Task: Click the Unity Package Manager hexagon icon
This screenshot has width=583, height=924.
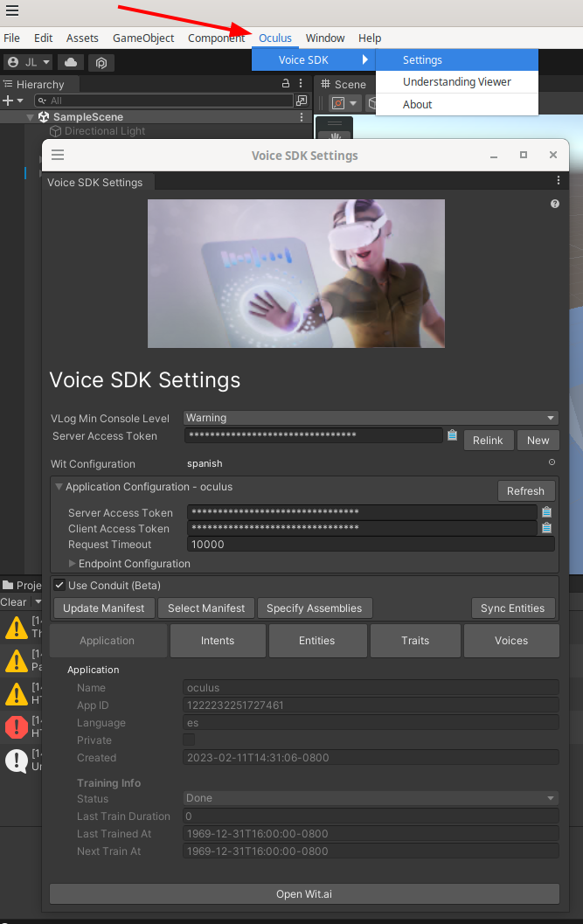Action: (x=101, y=62)
